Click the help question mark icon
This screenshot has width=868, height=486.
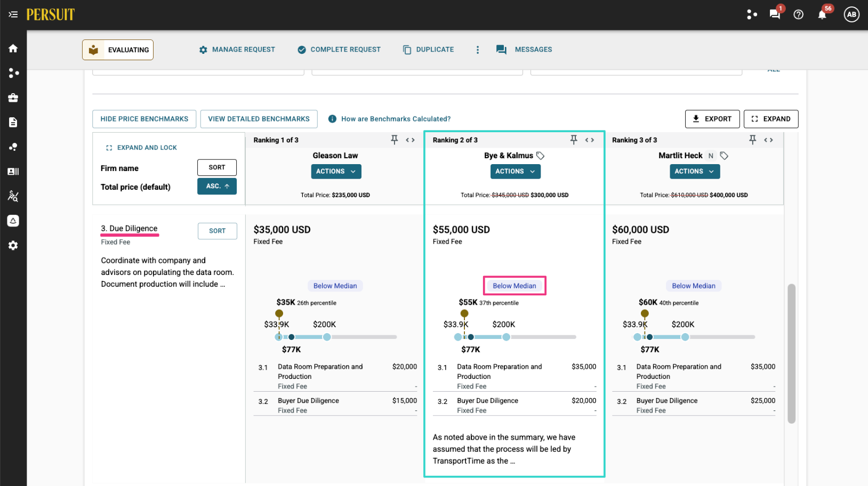pos(798,14)
